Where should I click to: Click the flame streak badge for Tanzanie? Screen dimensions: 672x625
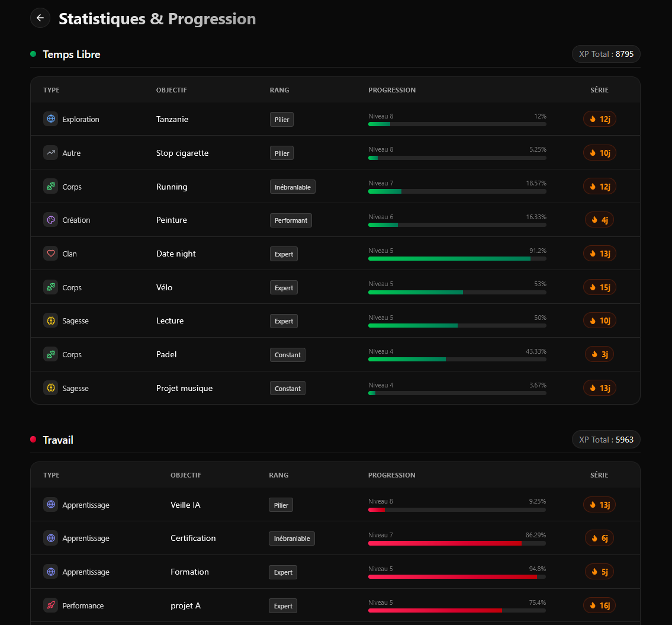pyautogui.click(x=600, y=119)
